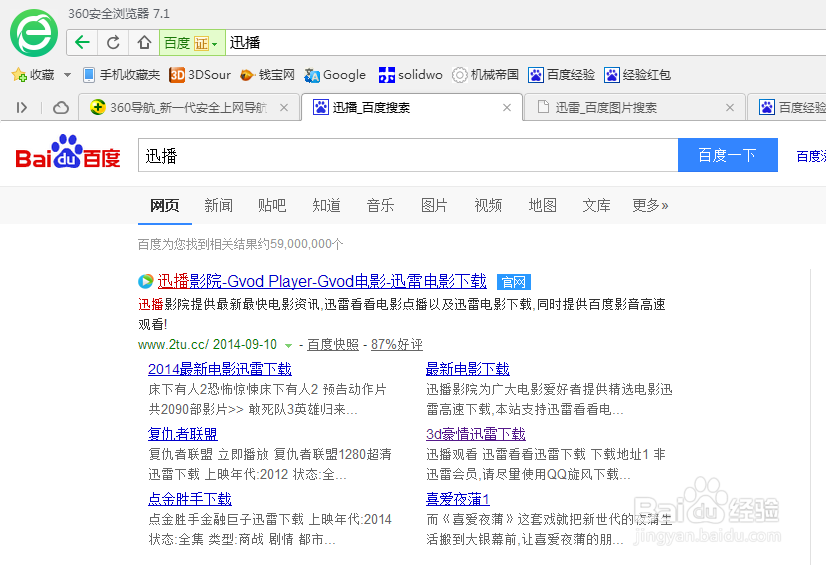Expand the 收藏 dropdown arrow
826x565 pixels.
point(67,75)
